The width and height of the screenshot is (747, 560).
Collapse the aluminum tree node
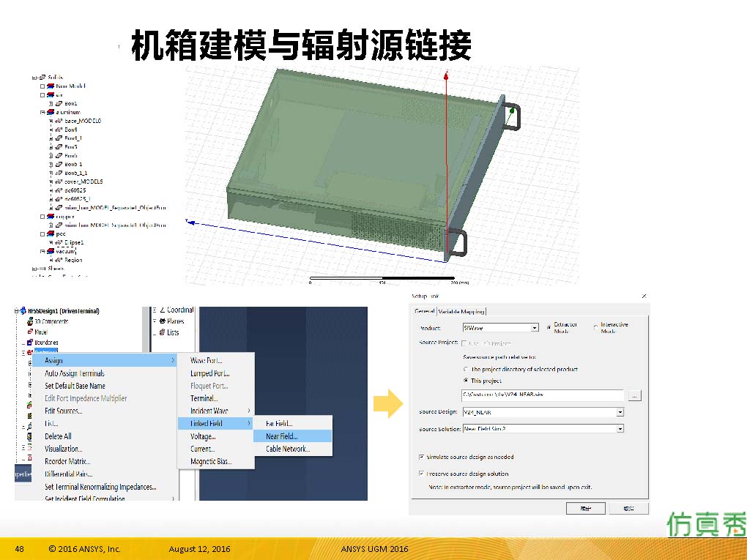[x=42, y=113]
